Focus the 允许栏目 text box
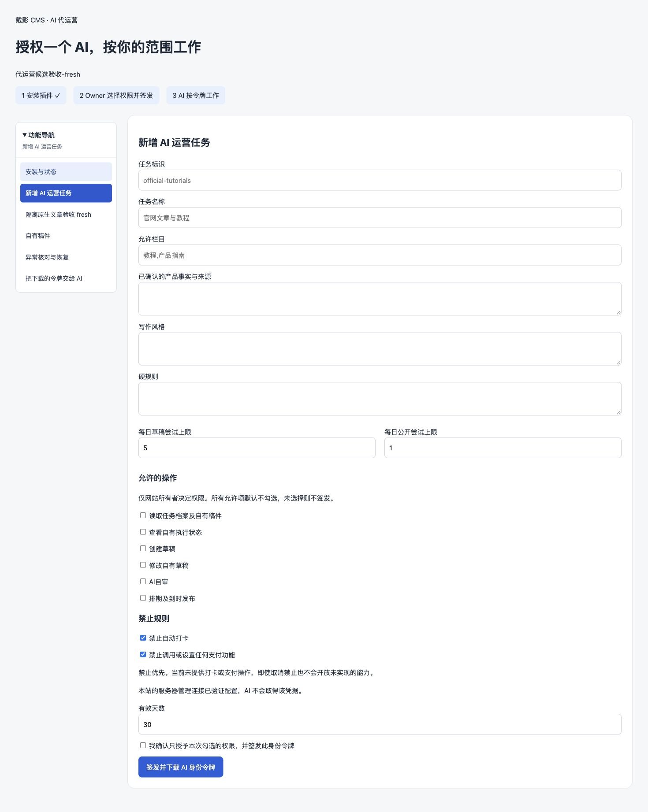Viewport: 648px width, 812px height. coord(380,255)
